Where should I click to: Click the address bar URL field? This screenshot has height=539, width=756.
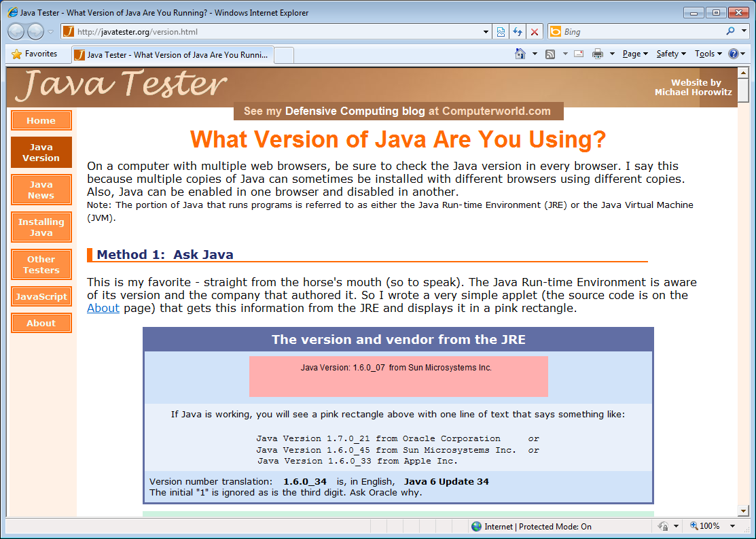(272, 32)
